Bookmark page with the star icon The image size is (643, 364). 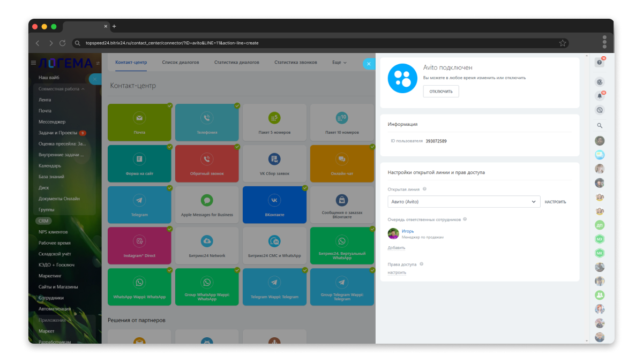click(563, 43)
